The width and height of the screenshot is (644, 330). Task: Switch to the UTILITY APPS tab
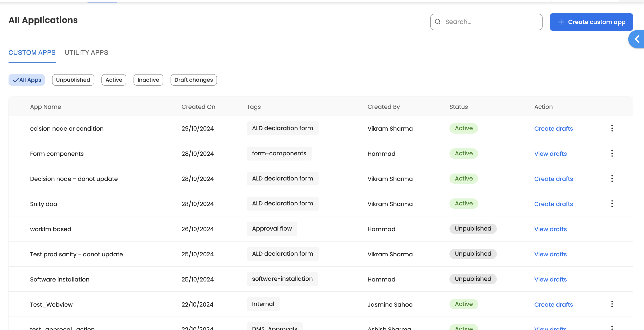coord(86,53)
